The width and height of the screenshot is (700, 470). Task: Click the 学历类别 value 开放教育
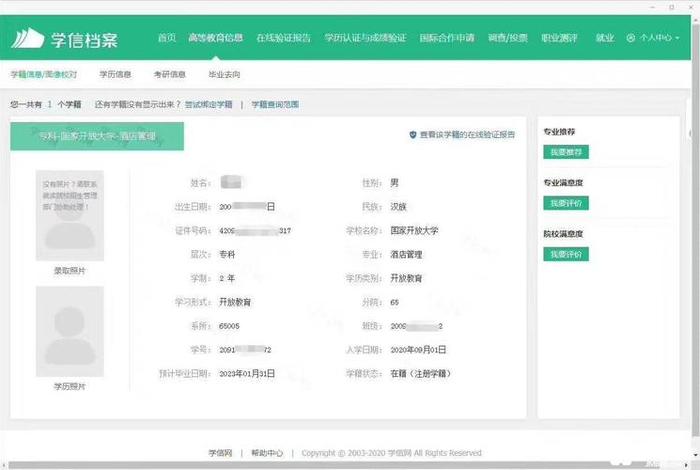406,278
